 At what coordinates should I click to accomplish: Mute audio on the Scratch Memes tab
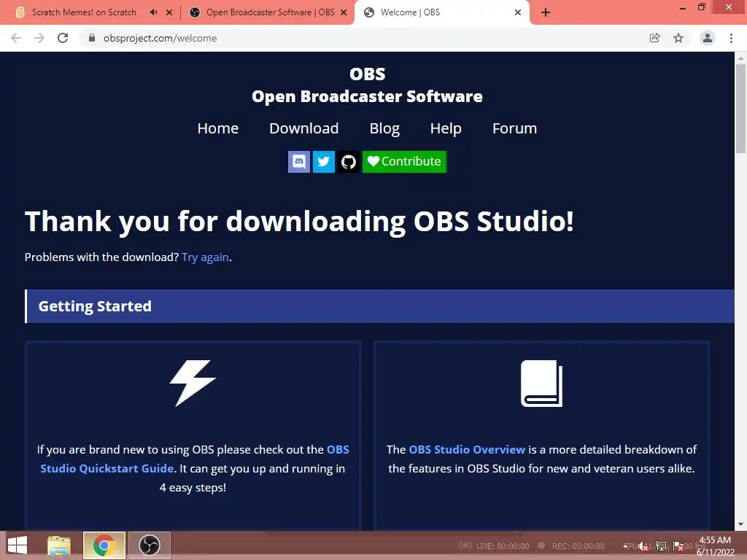(x=153, y=12)
